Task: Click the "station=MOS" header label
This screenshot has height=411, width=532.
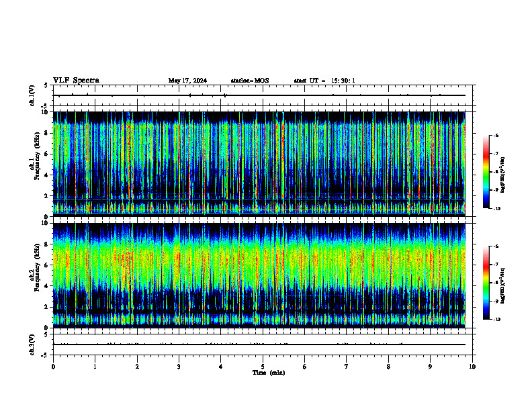Action: point(250,81)
